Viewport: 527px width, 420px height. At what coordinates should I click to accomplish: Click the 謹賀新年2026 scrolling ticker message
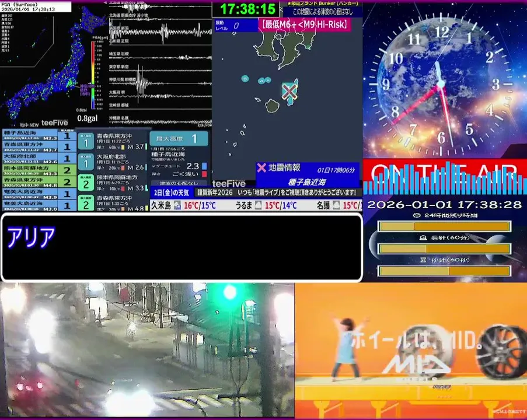pyautogui.click(x=276, y=192)
